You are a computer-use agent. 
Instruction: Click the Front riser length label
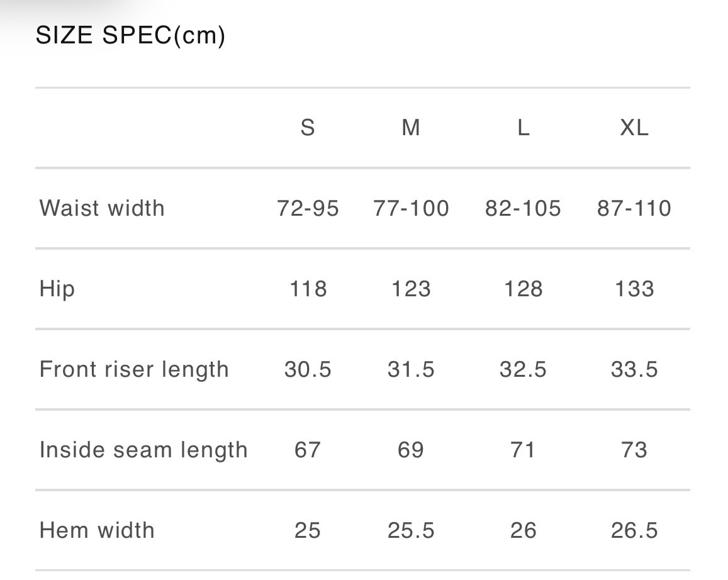pyautogui.click(x=134, y=369)
